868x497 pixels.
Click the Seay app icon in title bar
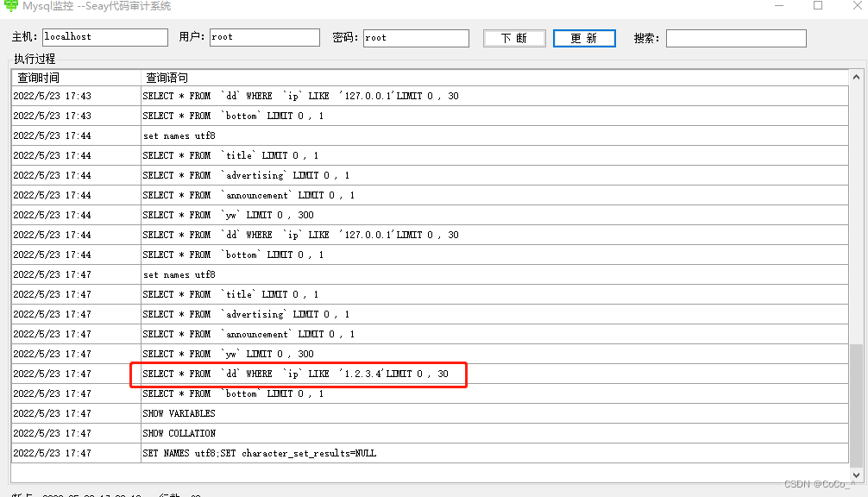tap(10, 6)
